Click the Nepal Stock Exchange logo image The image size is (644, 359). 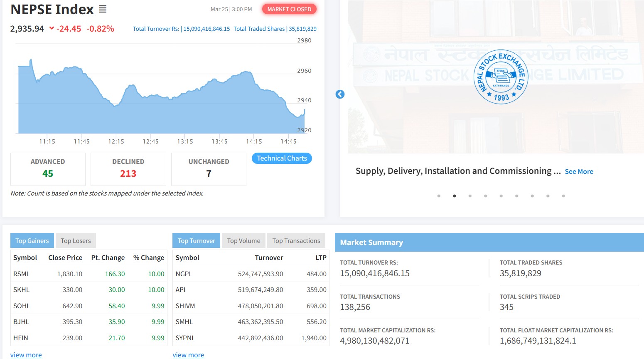(501, 77)
